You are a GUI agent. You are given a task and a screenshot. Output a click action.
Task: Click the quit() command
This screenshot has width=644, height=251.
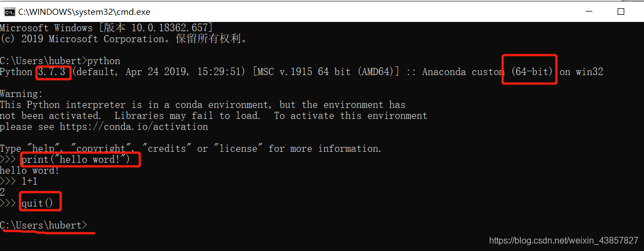tap(37, 203)
